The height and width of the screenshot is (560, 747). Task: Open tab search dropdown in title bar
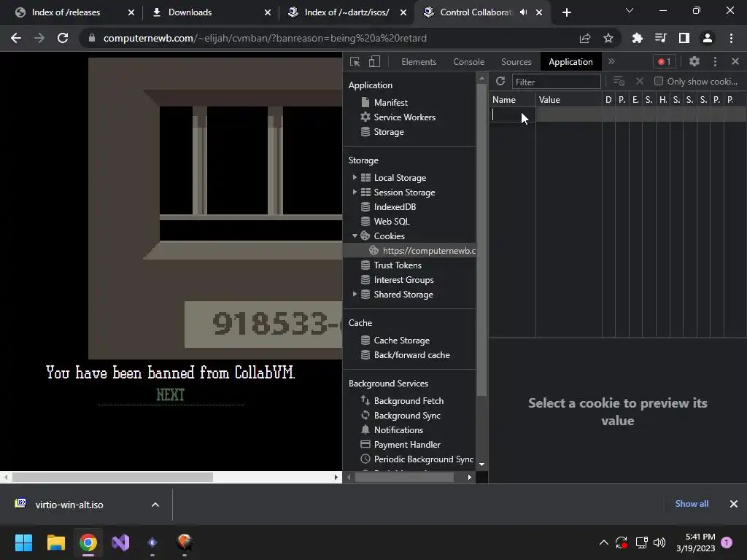[x=630, y=10]
